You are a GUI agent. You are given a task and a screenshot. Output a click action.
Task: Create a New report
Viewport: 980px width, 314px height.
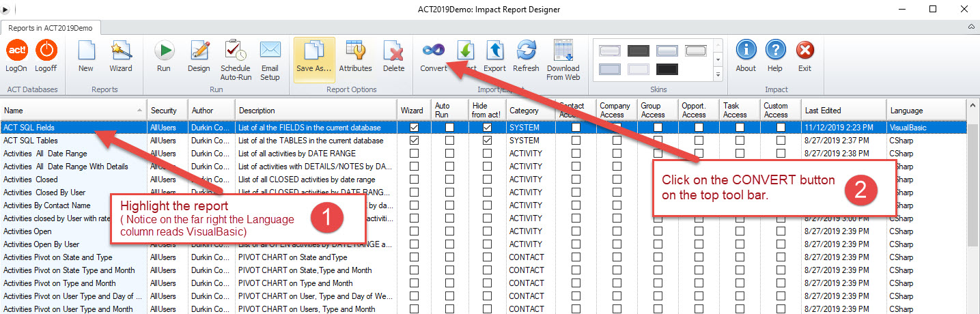(x=86, y=56)
